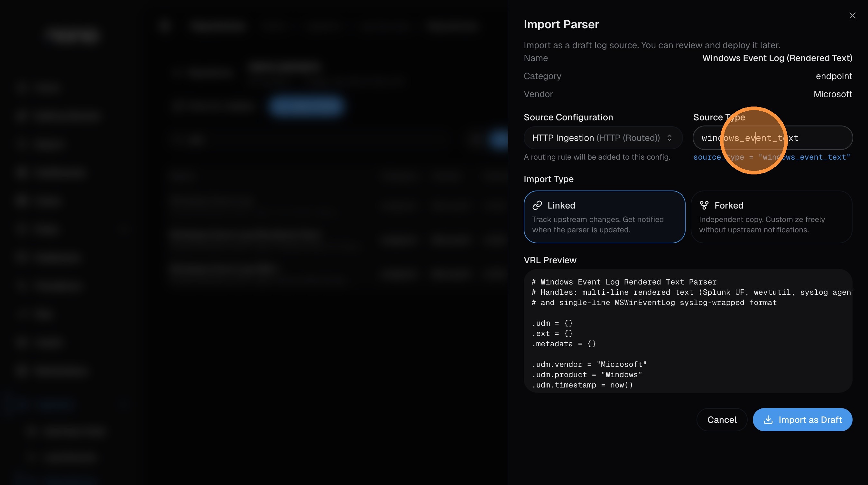This screenshot has width=868, height=485.
Task: Click the fork icon on the Forked card
Action: 704,205
